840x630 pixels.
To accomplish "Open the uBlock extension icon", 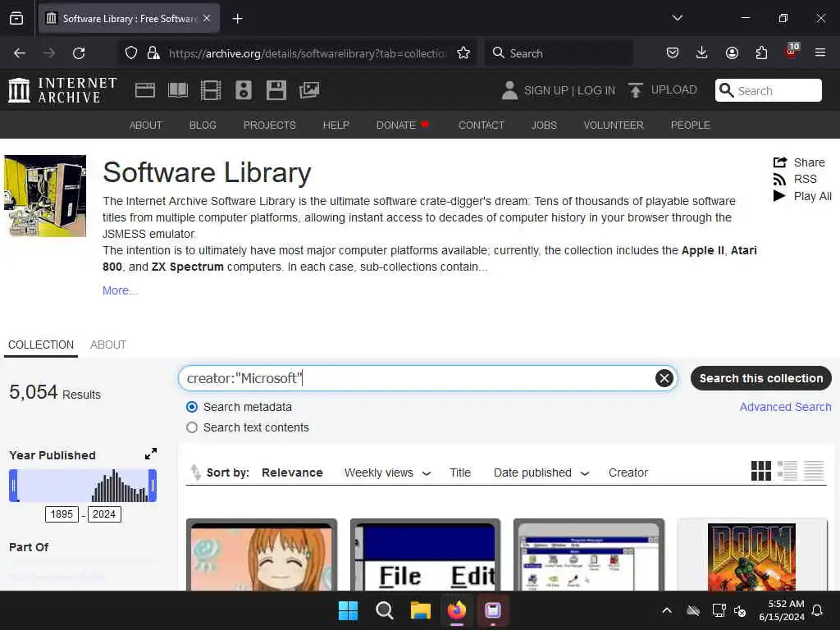I will coord(792,51).
